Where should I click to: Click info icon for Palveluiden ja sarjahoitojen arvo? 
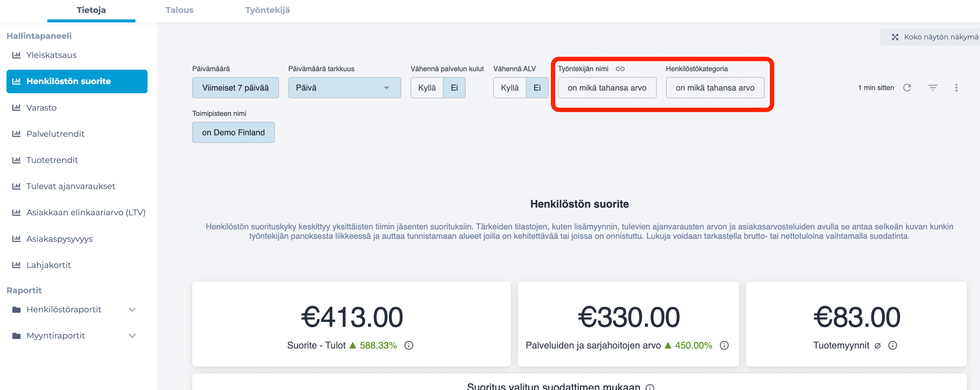(724, 346)
